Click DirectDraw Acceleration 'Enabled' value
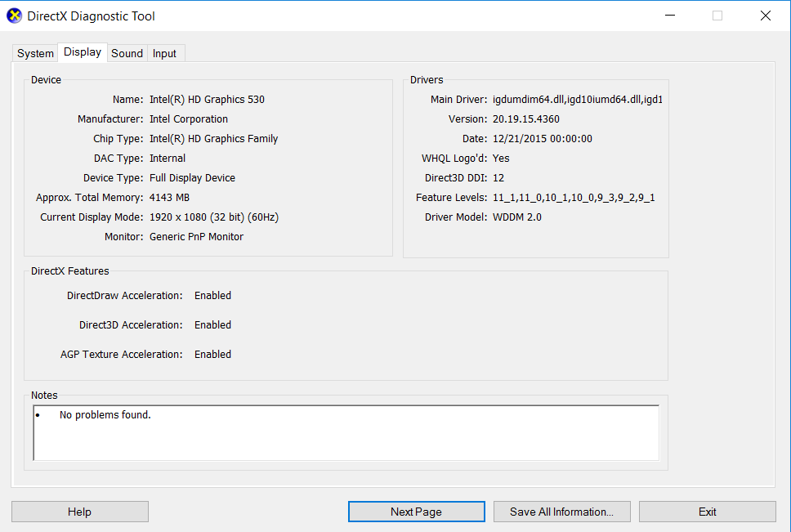The width and height of the screenshot is (791, 532). click(x=213, y=296)
